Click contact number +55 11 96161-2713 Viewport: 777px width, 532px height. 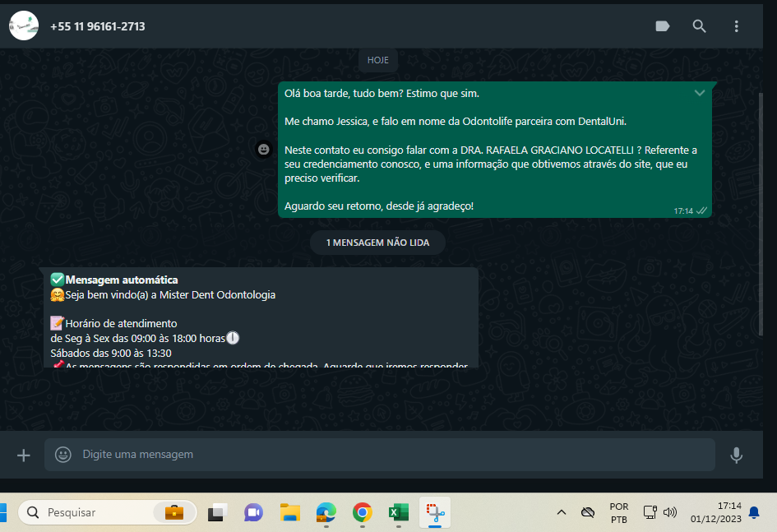click(98, 27)
